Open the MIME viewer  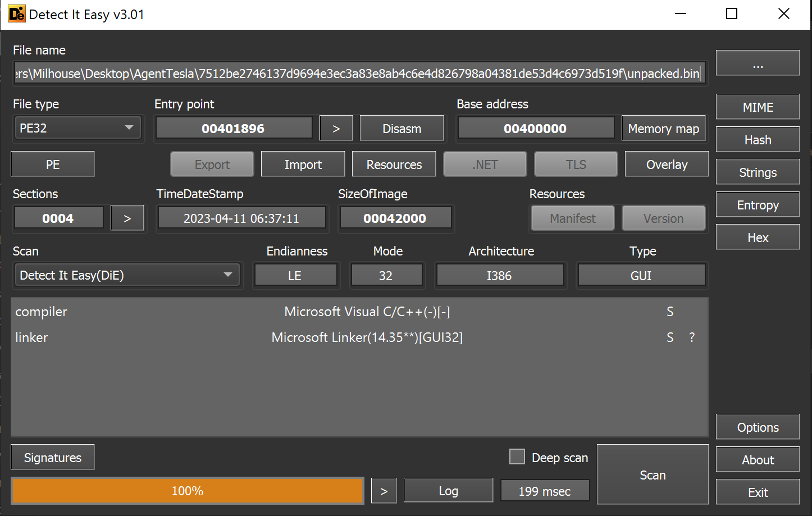pos(758,107)
